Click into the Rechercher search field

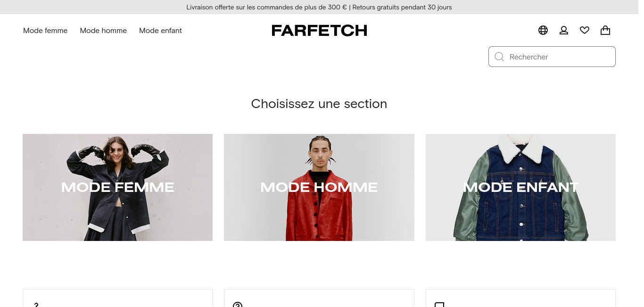(x=552, y=57)
